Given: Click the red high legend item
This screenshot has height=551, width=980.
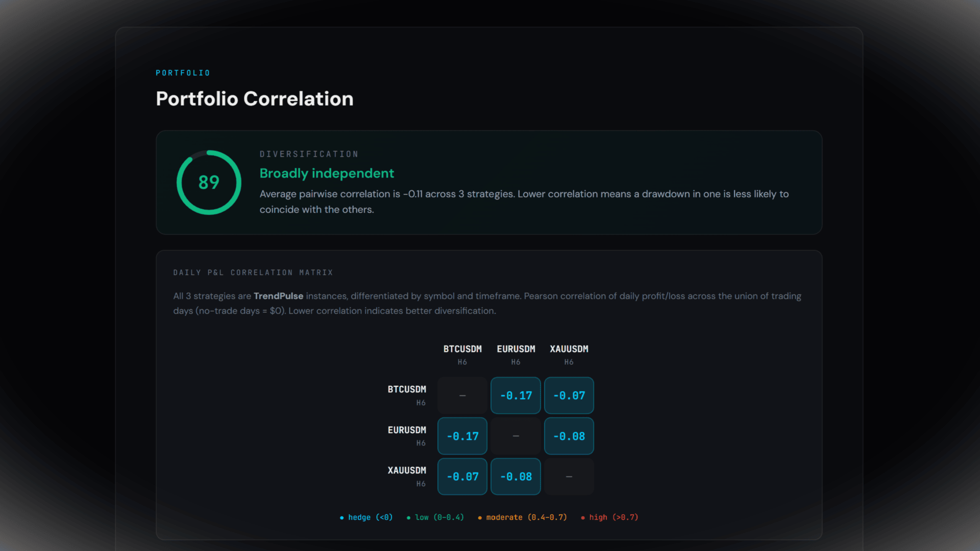Looking at the screenshot, I should click(609, 517).
